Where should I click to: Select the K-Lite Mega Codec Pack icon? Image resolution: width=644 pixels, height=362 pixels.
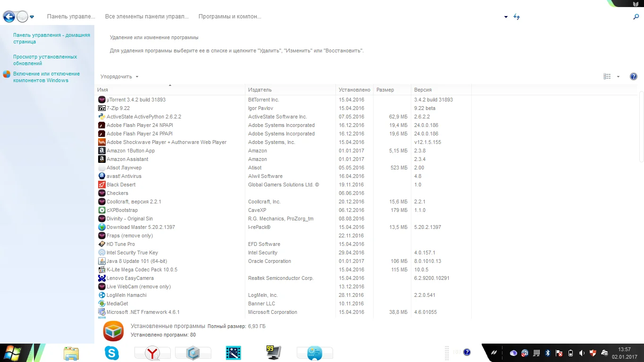coord(102,269)
